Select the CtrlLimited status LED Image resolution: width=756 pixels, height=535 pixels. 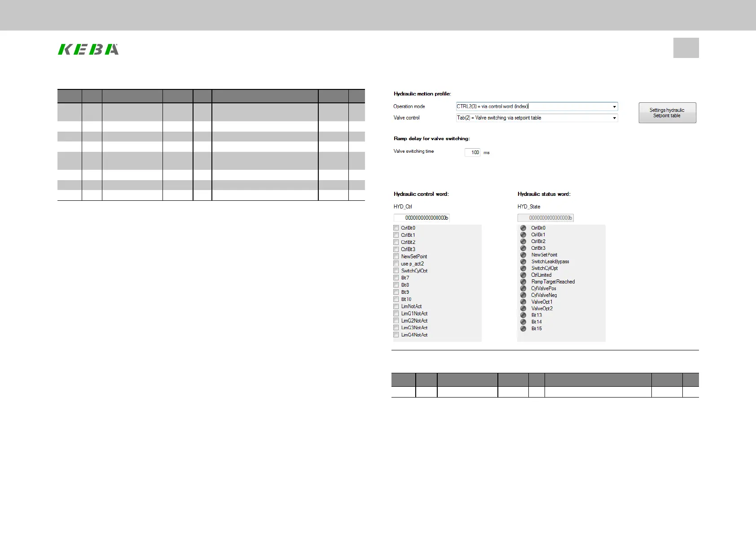click(523, 275)
